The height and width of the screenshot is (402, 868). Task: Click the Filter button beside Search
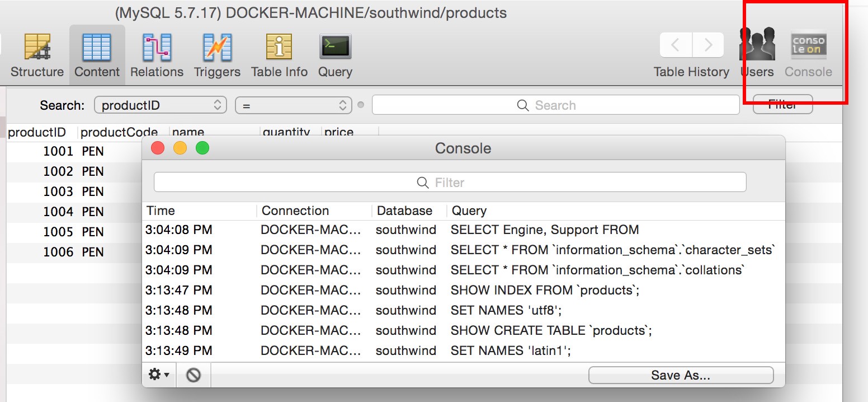coord(782,105)
